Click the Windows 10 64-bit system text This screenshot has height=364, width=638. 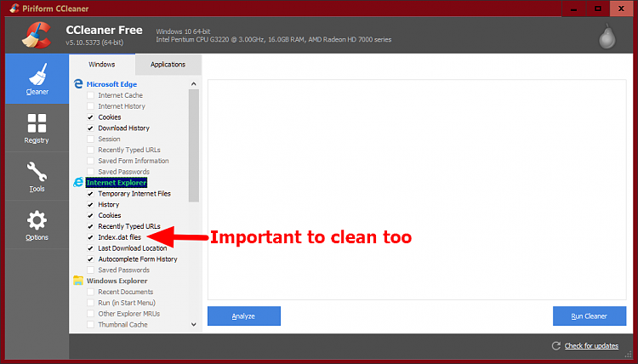click(183, 31)
